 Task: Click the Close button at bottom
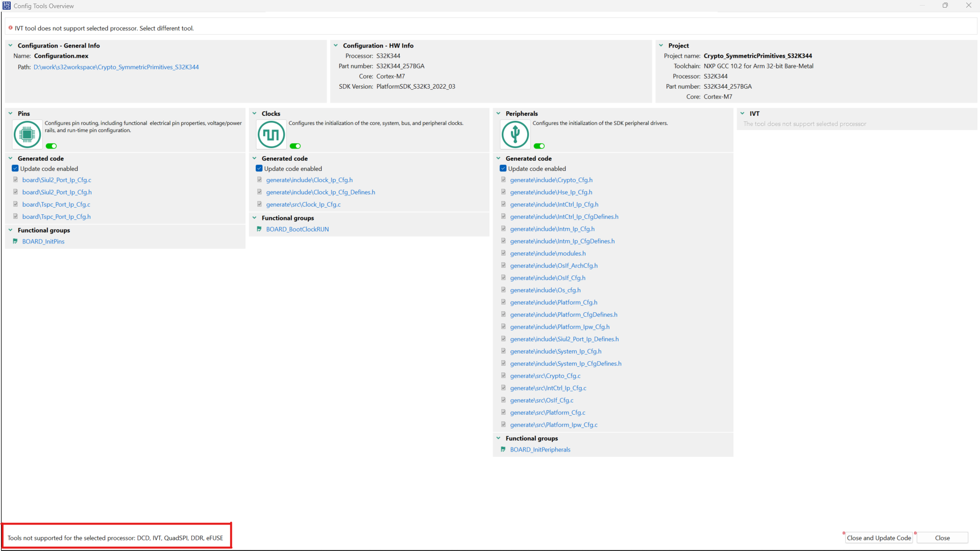(942, 538)
